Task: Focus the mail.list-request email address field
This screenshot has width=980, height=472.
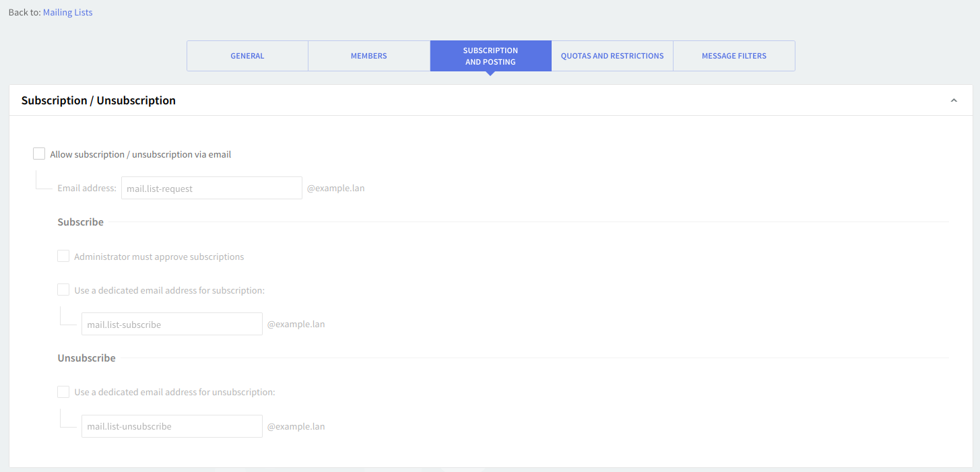Action: 211,189
